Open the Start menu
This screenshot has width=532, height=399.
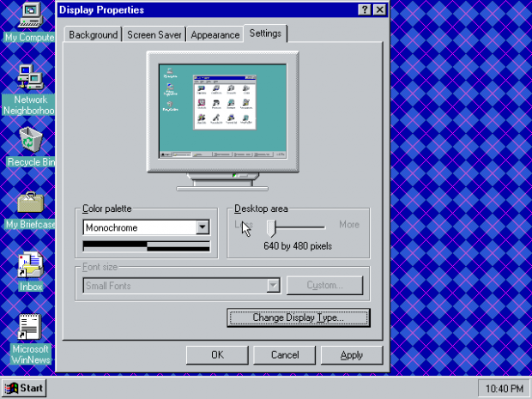click(x=24, y=388)
